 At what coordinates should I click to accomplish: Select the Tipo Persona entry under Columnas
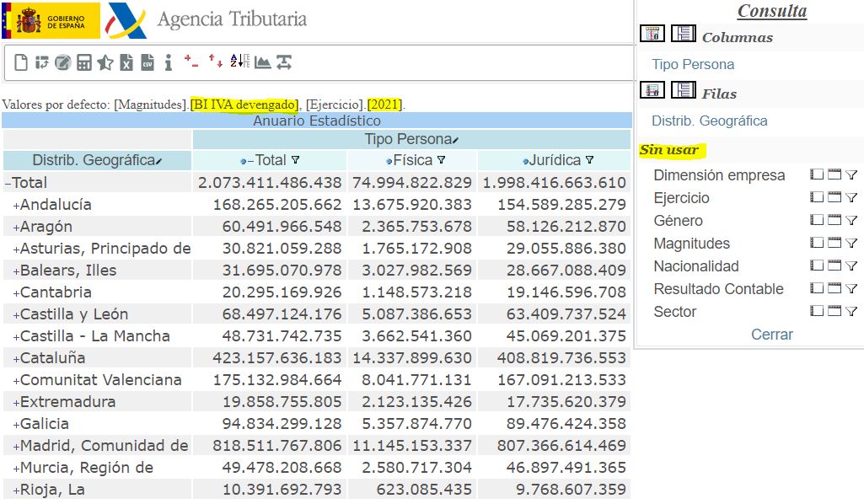692,65
